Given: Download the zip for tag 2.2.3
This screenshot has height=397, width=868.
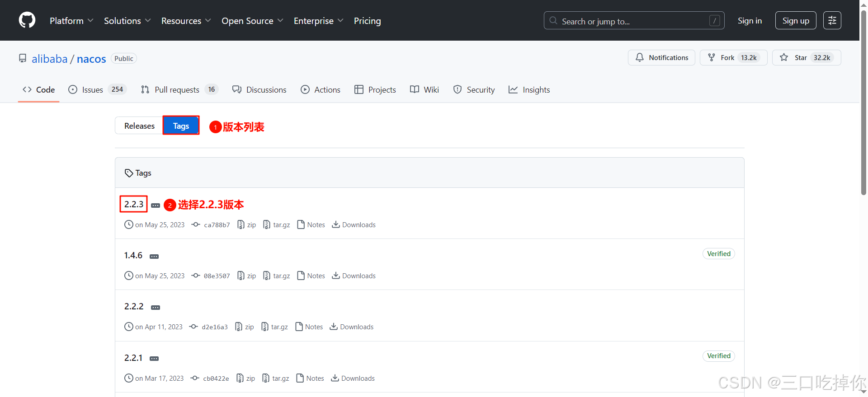Looking at the screenshot, I should [246, 224].
